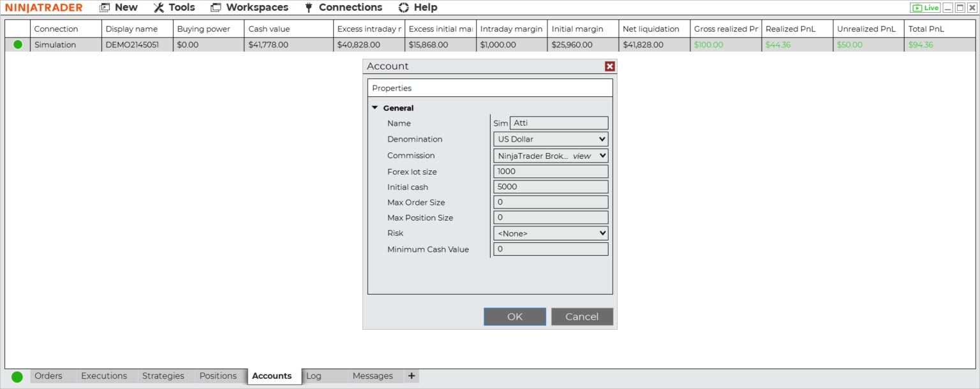980x389 pixels.
Task: Click the Connections plug icon
Action: [x=309, y=8]
